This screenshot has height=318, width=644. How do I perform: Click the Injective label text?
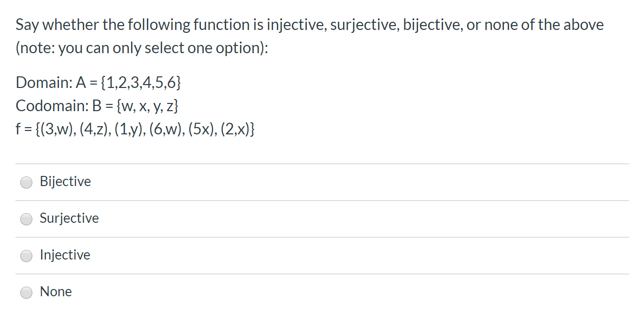point(65,255)
